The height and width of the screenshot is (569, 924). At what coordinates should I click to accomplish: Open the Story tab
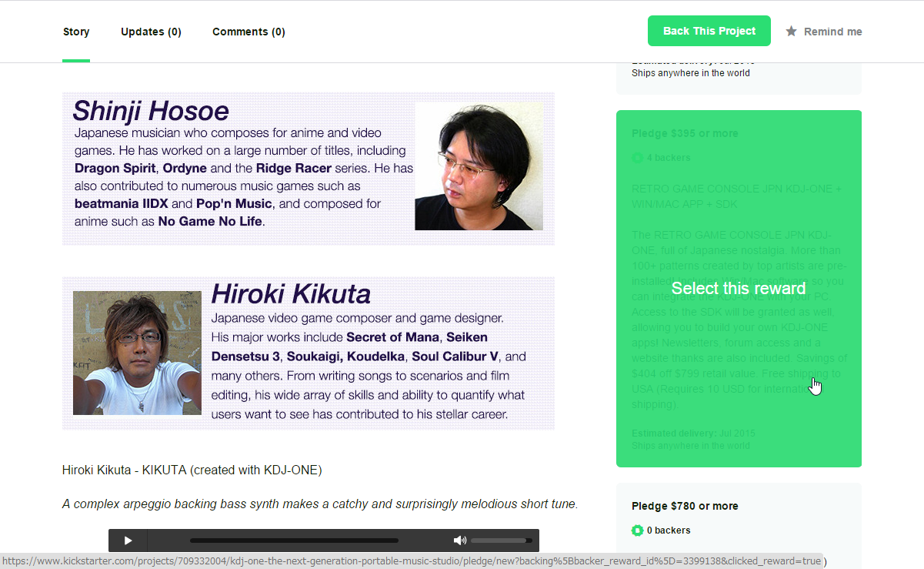point(76,32)
